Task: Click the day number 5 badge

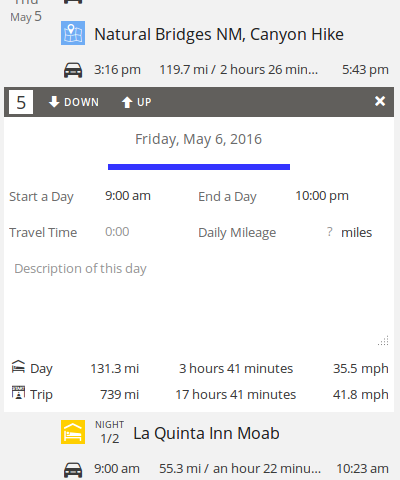Action: [x=21, y=102]
